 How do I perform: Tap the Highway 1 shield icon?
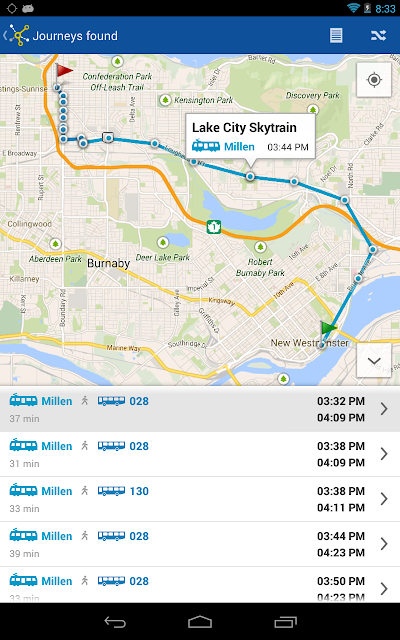click(213, 227)
